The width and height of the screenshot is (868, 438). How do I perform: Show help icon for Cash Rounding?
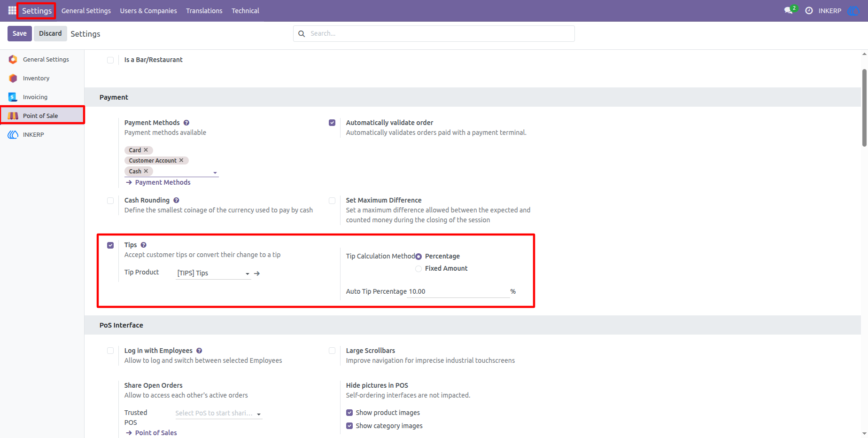tap(176, 200)
